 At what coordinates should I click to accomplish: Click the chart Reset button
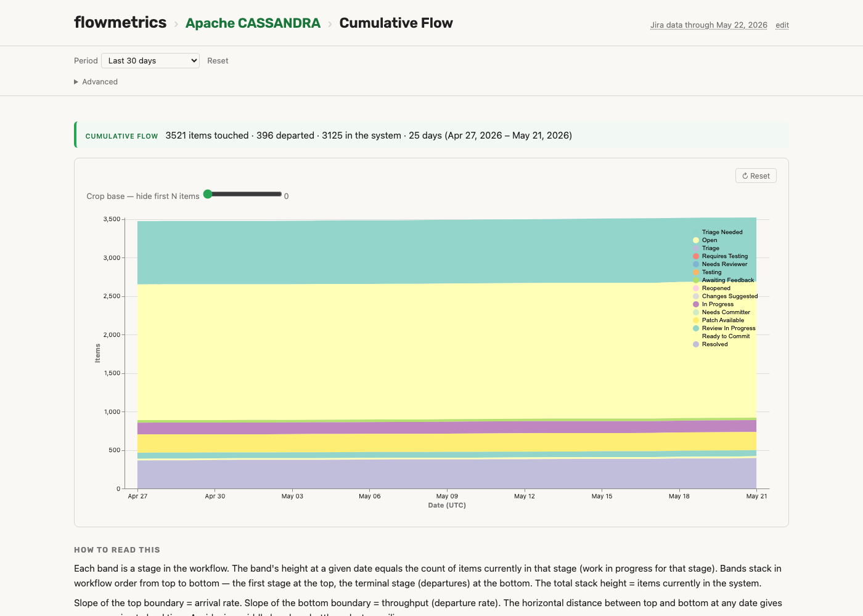(x=756, y=176)
